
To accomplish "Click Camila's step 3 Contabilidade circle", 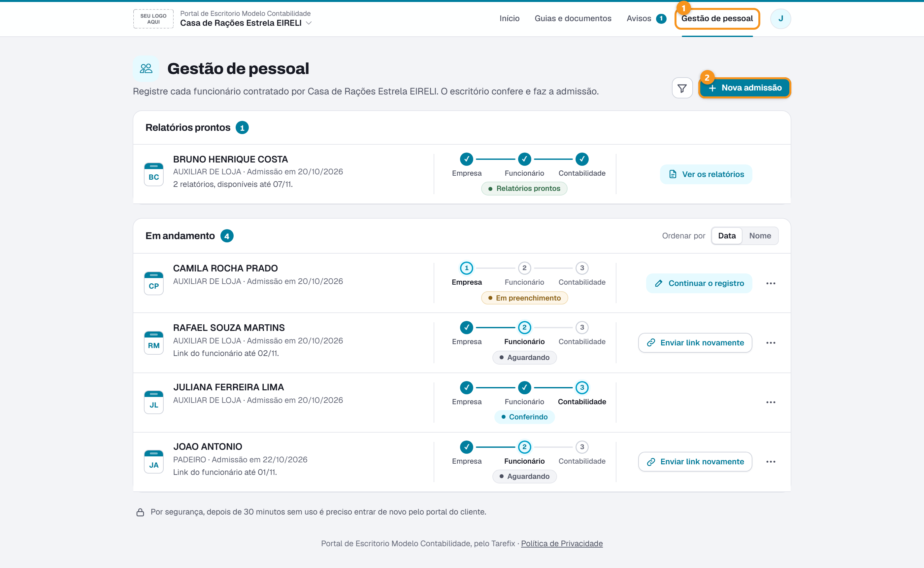I will [582, 268].
